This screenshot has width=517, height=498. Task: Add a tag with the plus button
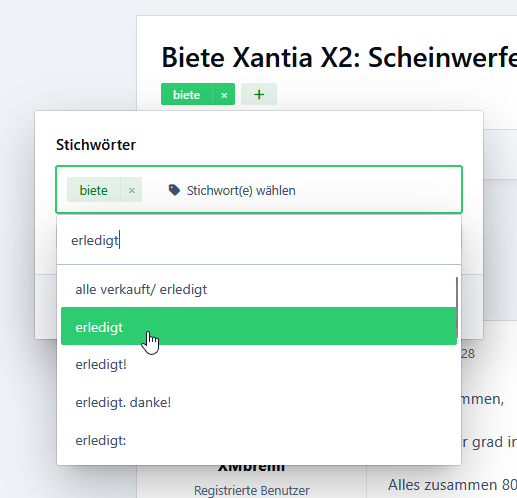coord(259,94)
